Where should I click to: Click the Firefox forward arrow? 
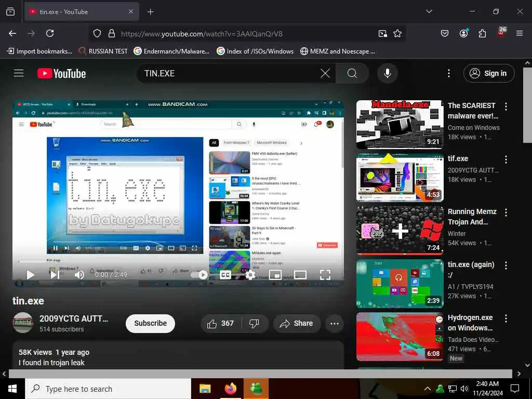pos(31,33)
